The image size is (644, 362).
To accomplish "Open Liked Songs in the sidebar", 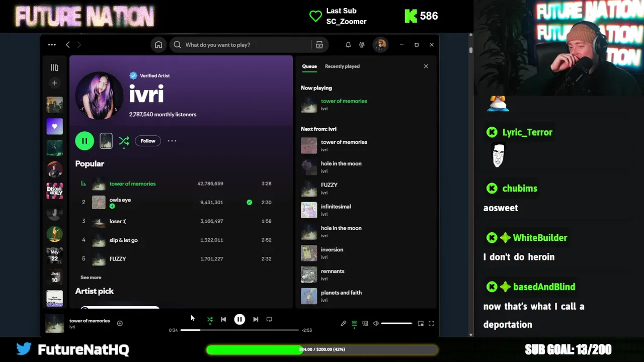I will point(54,126).
